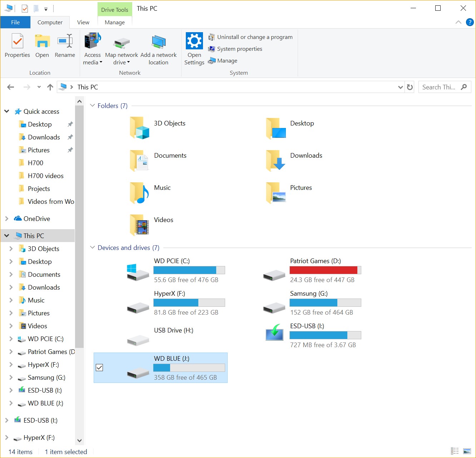This screenshot has height=458, width=476.
Task: Click the Search This PC field
Action: [x=440, y=87]
